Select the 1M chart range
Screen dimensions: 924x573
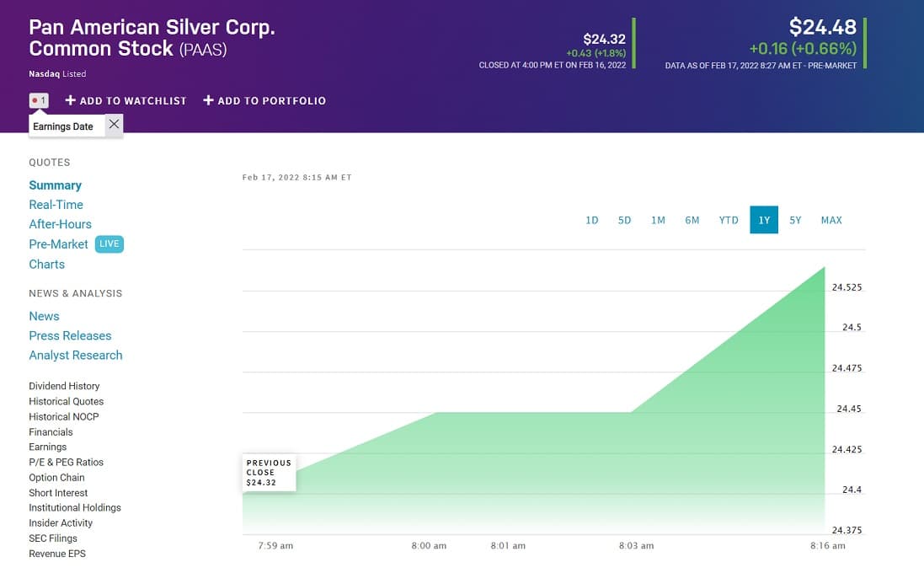click(658, 220)
